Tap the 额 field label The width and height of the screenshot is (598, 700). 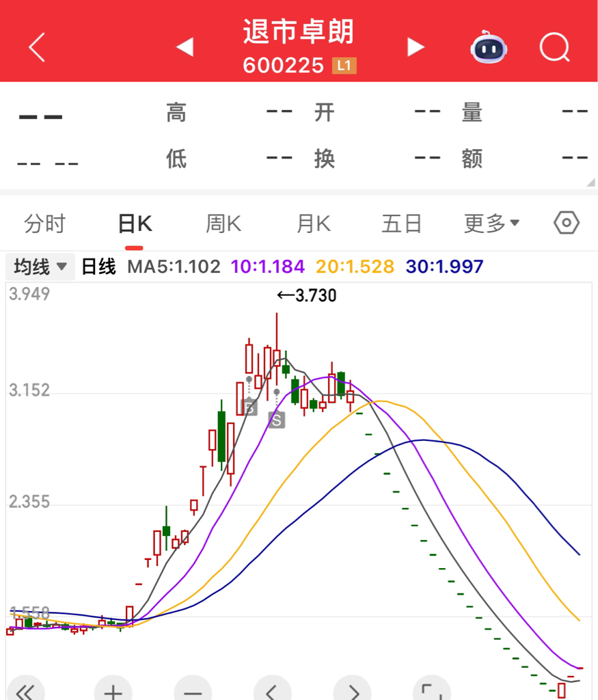[x=472, y=159]
